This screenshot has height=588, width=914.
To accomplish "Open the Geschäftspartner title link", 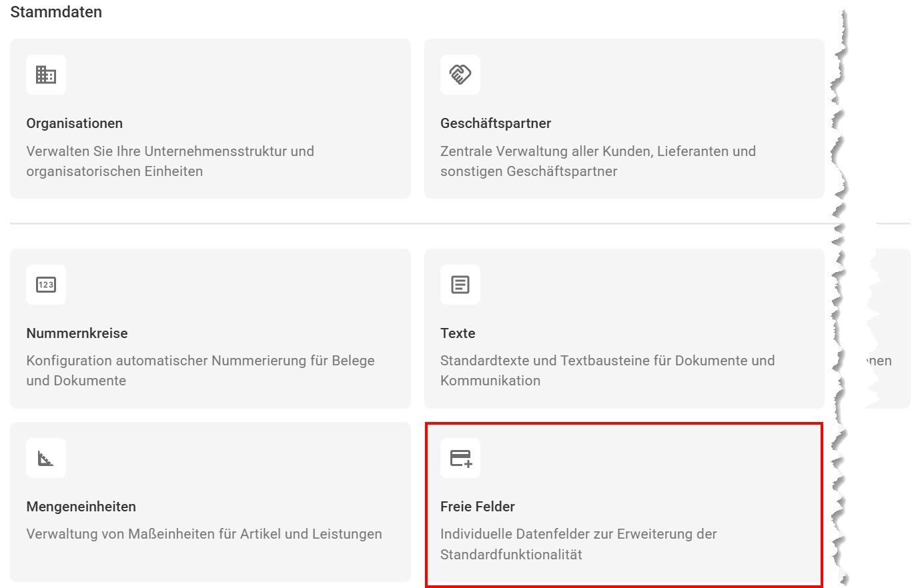I will click(496, 123).
